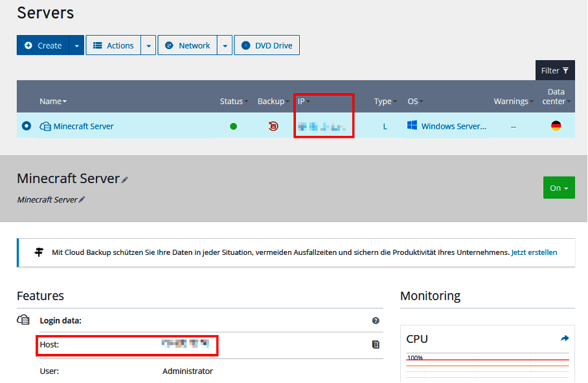Click the German flag data center icon
Image resolution: width=588 pixels, height=383 pixels.
point(556,126)
